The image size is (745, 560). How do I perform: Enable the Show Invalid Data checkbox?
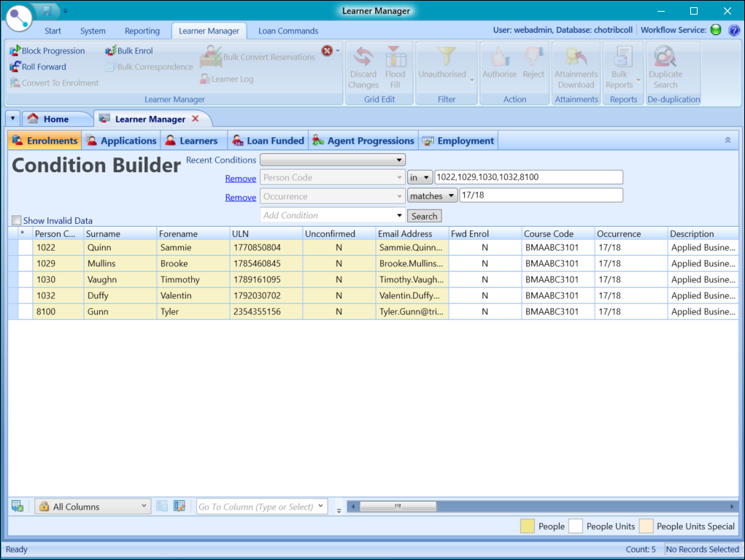[16, 219]
